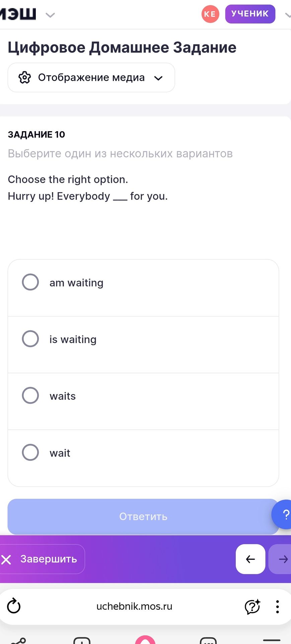Tap the share icon in bottom bar
This screenshot has width=291, height=644.
[18, 641]
